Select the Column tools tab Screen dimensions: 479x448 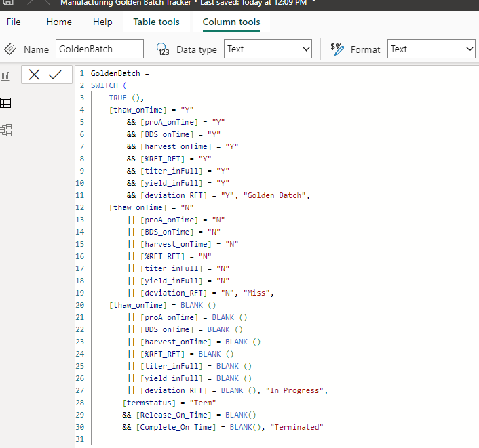tap(231, 22)
